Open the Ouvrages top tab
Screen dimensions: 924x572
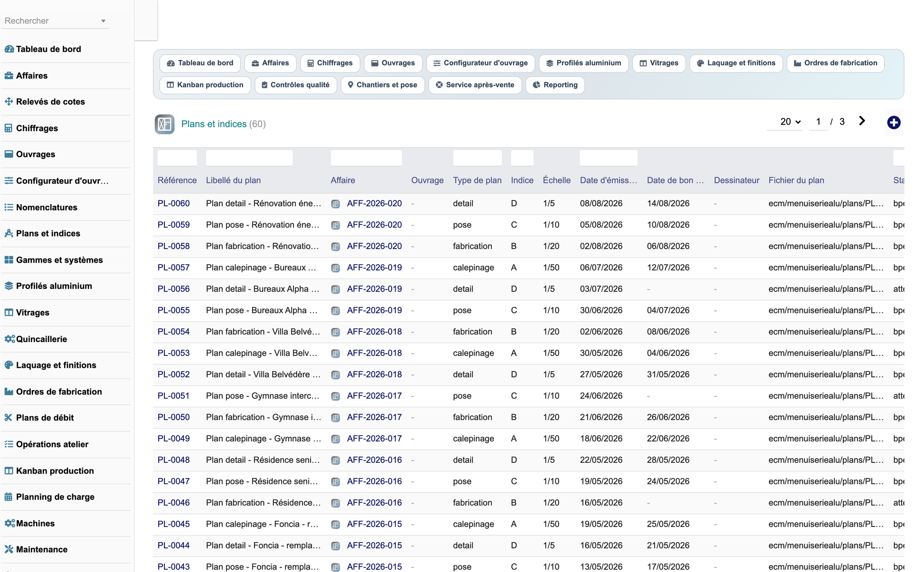(393, 63)
